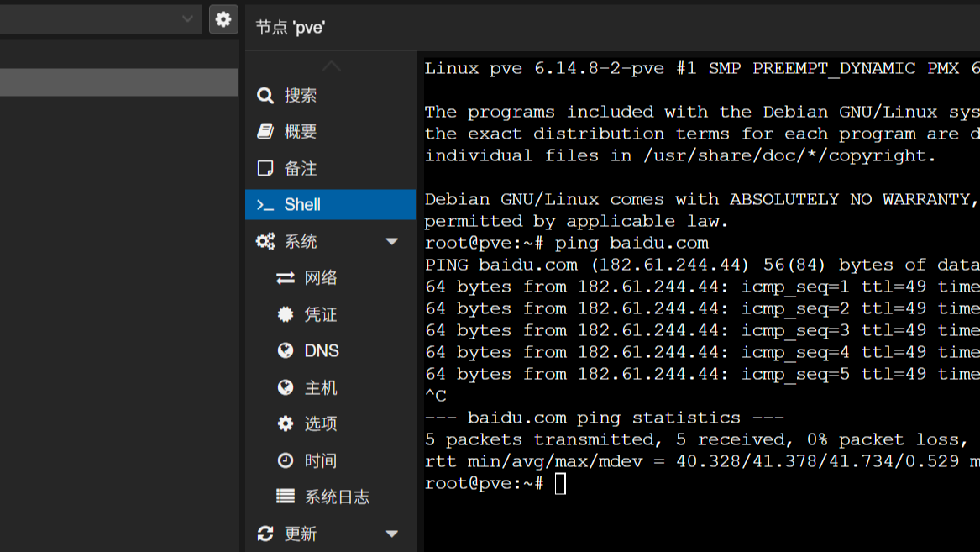
Task: Select the 主机 hosts globe icon
Action: click(x=286, y=387)
